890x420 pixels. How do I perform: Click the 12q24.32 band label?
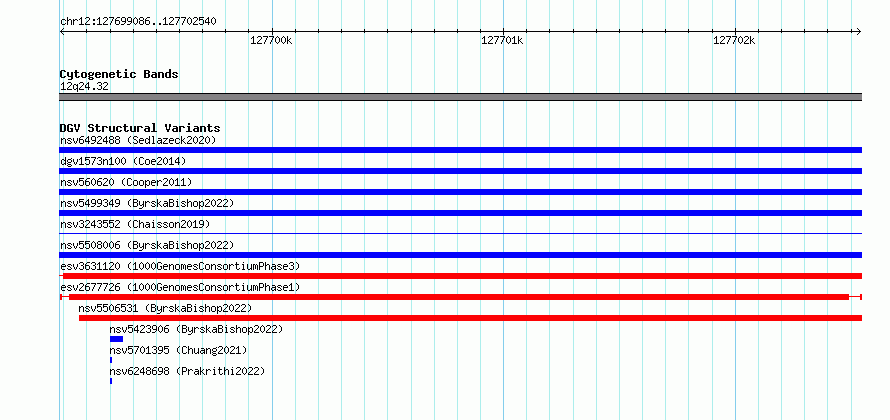pyautogui.click(x=84, y=87)
